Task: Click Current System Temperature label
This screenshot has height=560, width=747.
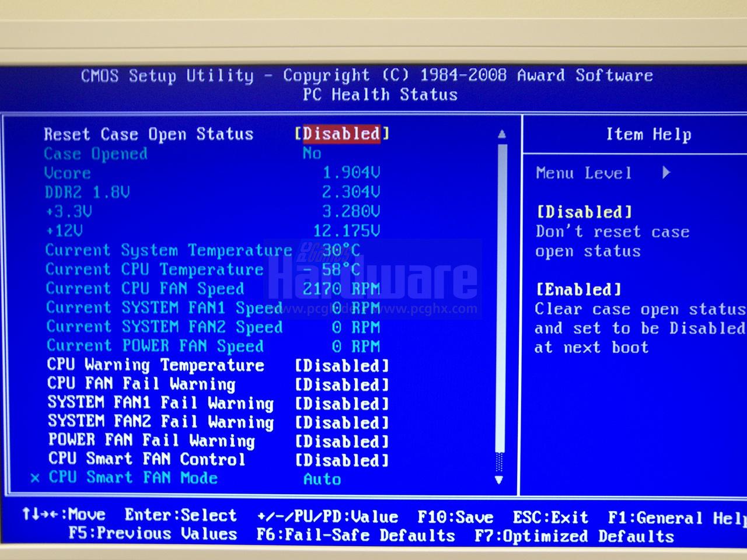Action: (x=169, y=250)
